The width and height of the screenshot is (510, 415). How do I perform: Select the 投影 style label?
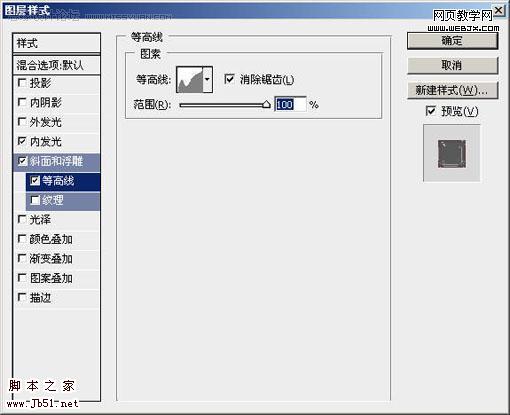click(40, 83)
